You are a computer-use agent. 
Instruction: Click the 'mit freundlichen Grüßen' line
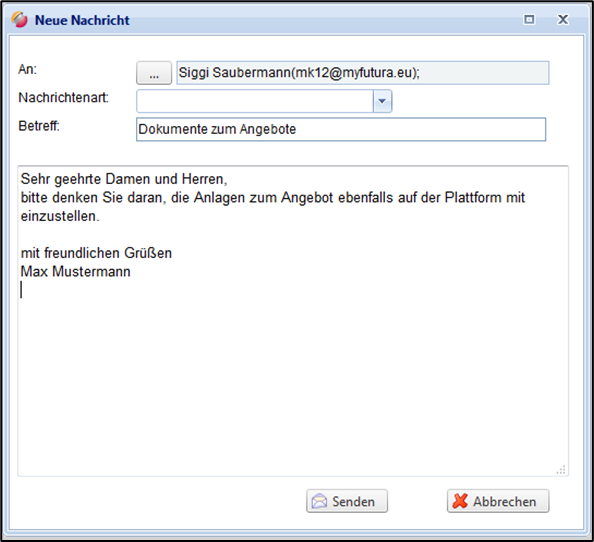click(96, 253)
